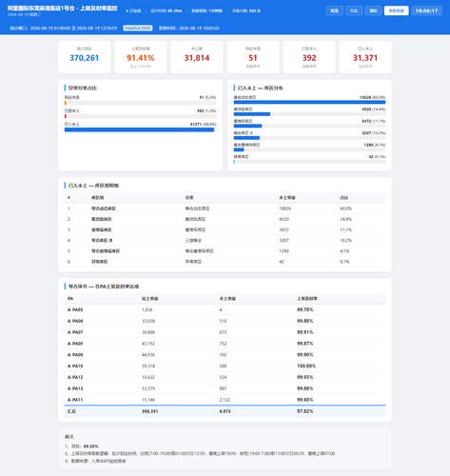This screenshot has width=450, height=476.
Task: Click the 11.1% cell in zone table row 3
Action: click(x=345, y=229)
